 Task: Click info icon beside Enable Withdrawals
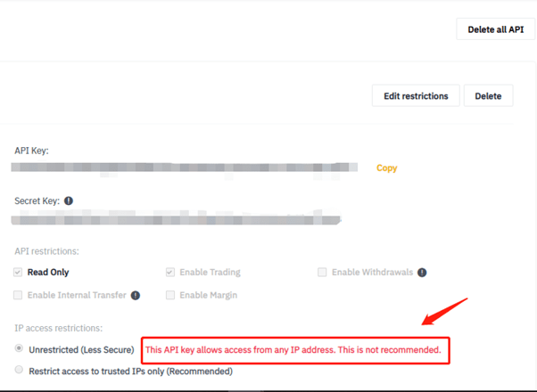[x=422, y=273]
